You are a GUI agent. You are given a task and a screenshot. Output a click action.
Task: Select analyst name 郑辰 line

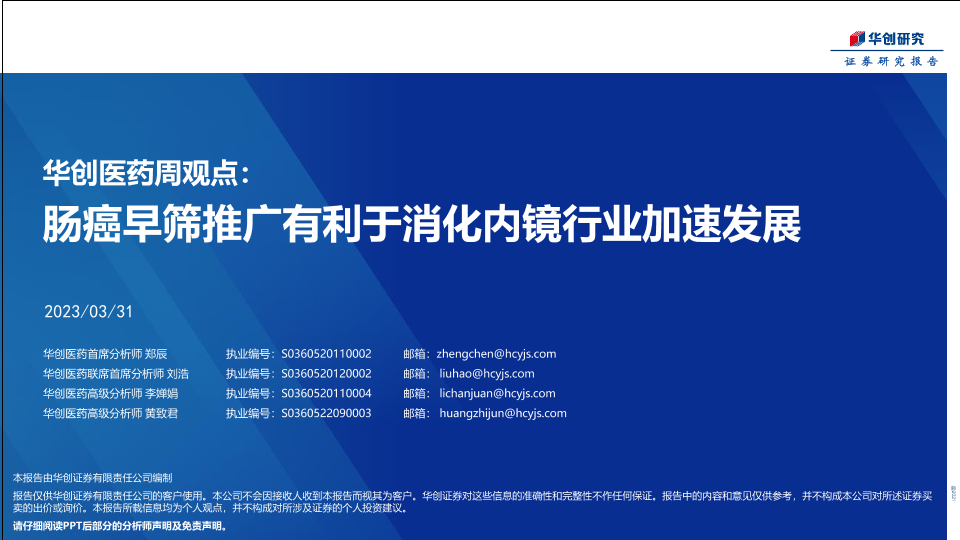(105, 354)
